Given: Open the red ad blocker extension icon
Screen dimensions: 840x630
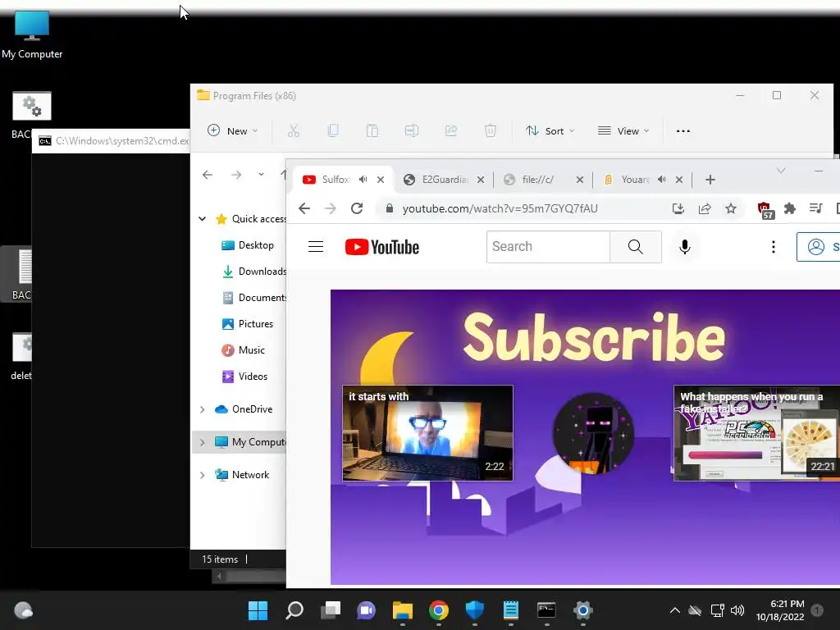Looking at the screenshot, I should click(765, 210).
